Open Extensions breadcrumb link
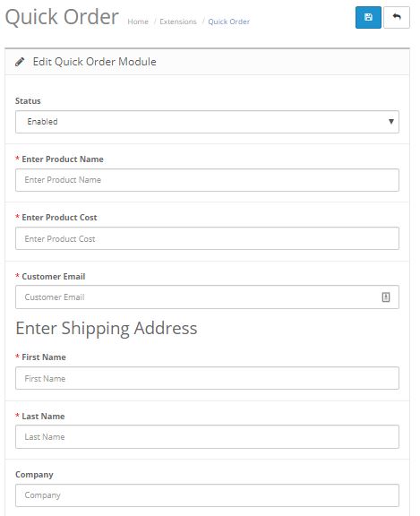420x516 pixels. click(x=178, y=21)
